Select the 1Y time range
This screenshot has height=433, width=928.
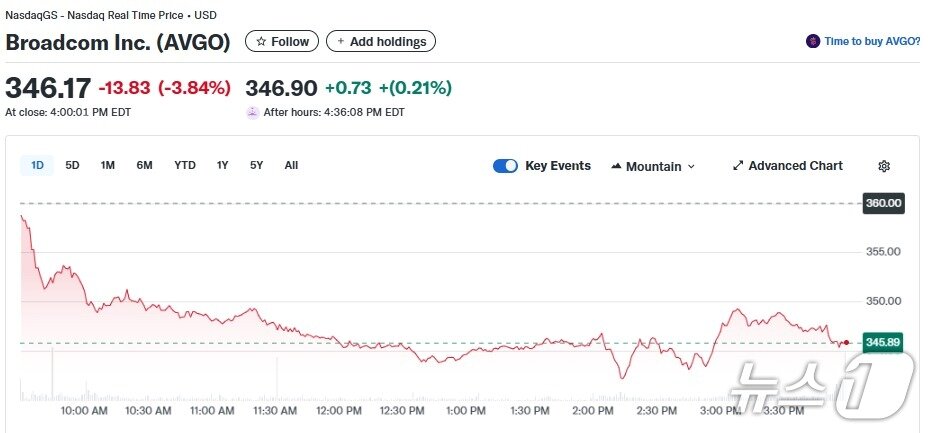click(222, 166)
